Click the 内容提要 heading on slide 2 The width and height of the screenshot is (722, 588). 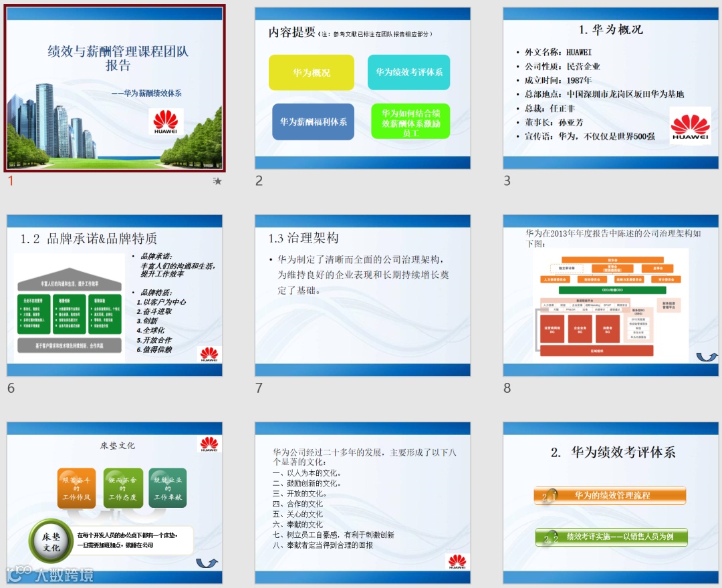click(292, 32)
